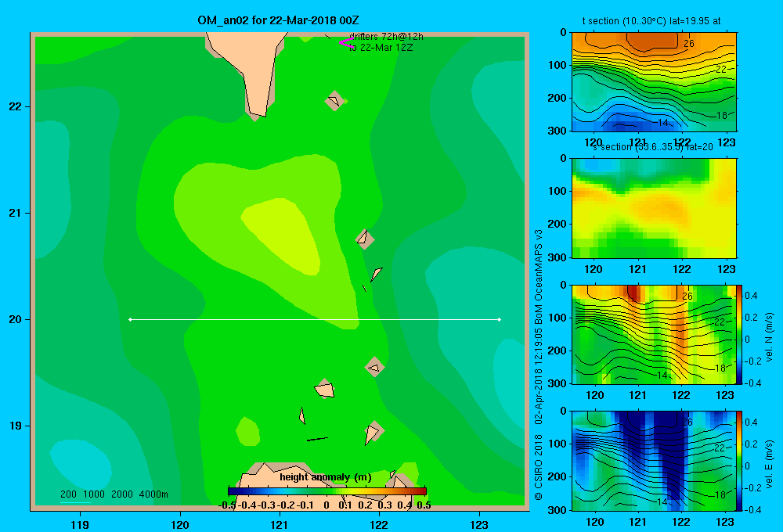Click the map title OM_an02 for 22-Mar-2018 00Z
The width and height of the screenshot is (783, 532).
coord(278,20)
